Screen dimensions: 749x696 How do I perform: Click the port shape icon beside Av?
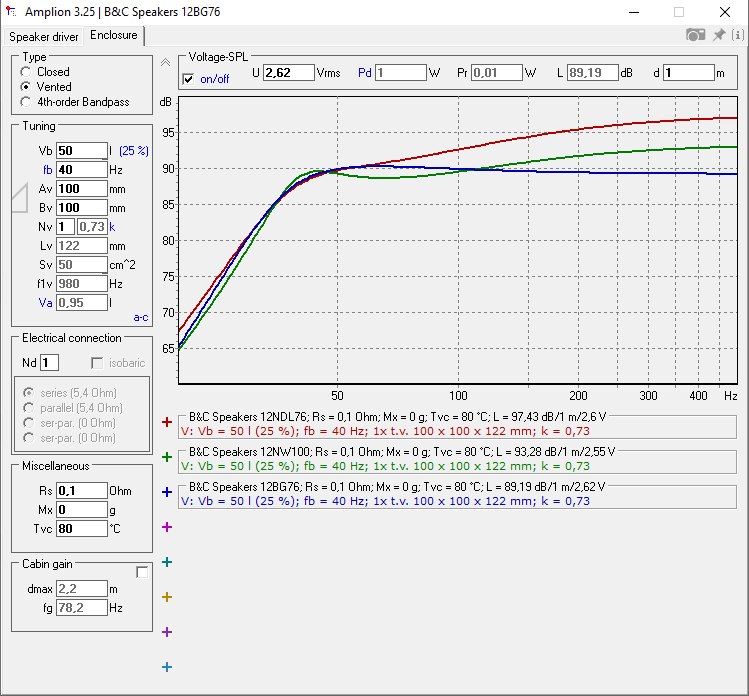20,198
